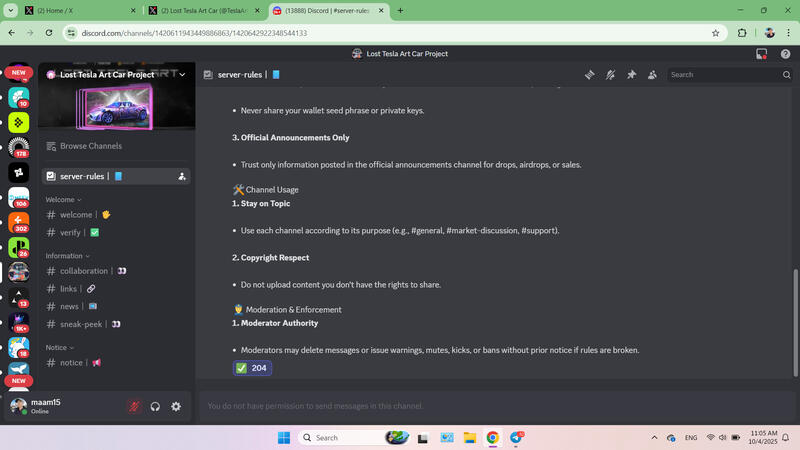Viewport: 800px width, 450px height.
Task: Click invite people icon on server-rules channel
Action: pyautogui.click(x=182, y=176)
